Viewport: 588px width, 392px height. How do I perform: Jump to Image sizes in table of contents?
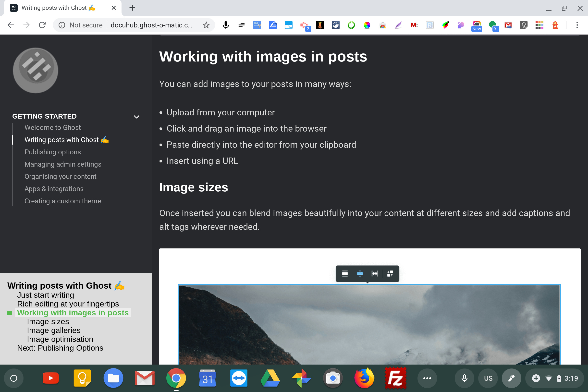(48, 321)
